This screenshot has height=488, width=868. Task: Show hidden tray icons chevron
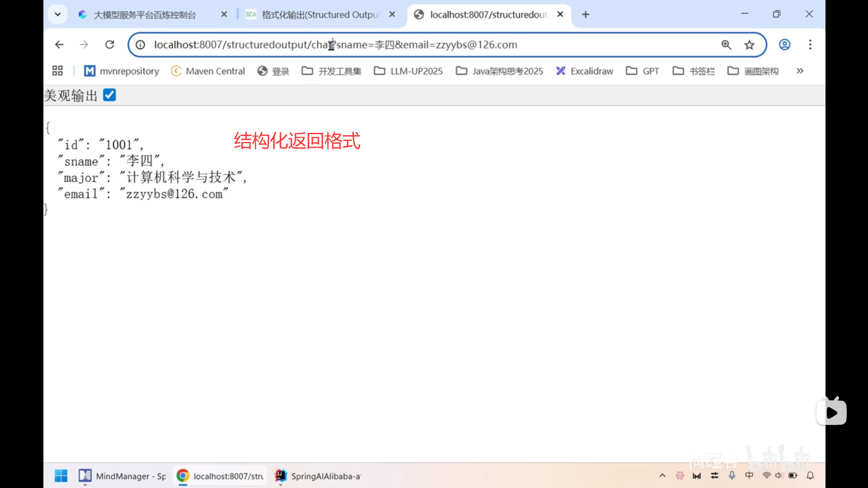tap(662, 475)
